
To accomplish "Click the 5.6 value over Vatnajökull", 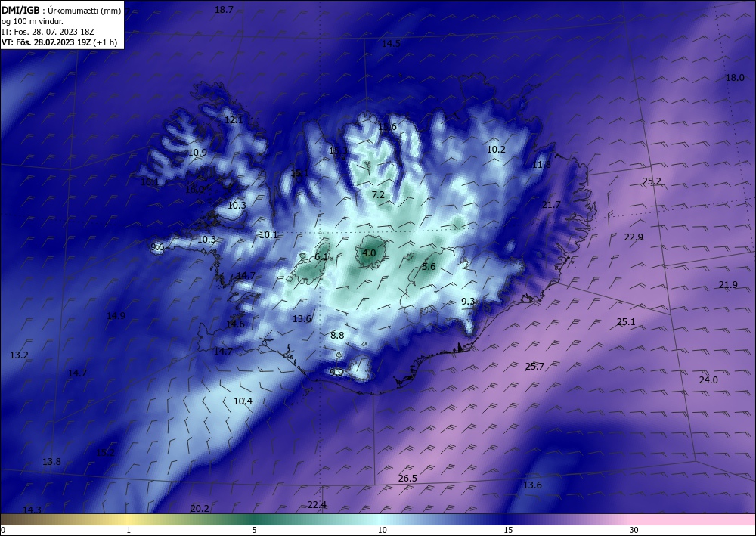I will (x=429, y=267).
